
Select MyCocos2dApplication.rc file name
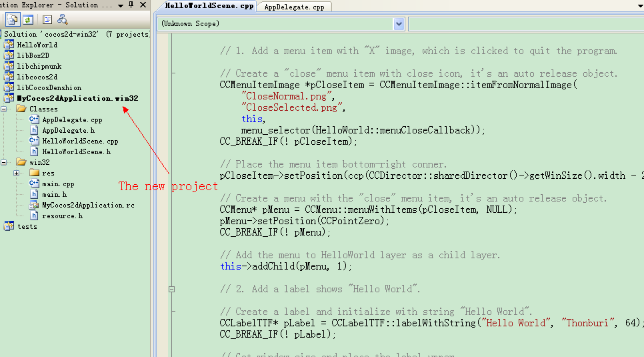pos(88,206)
